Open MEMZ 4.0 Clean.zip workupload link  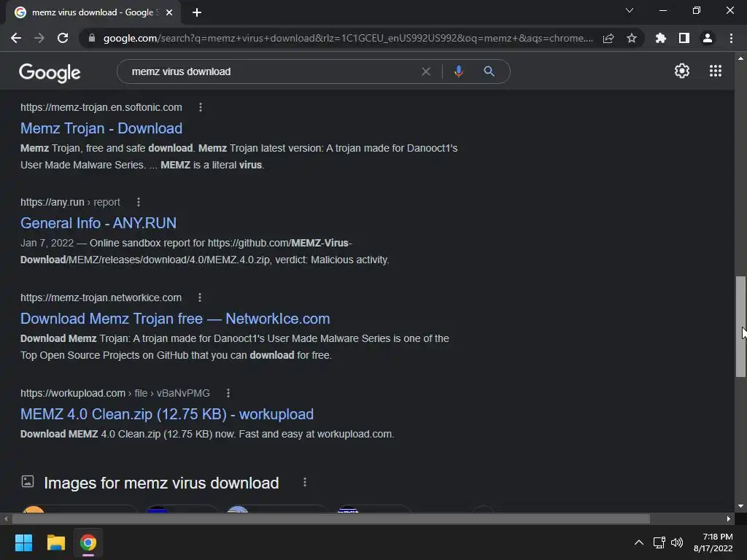pyautogui.click(x=167, y=414)
